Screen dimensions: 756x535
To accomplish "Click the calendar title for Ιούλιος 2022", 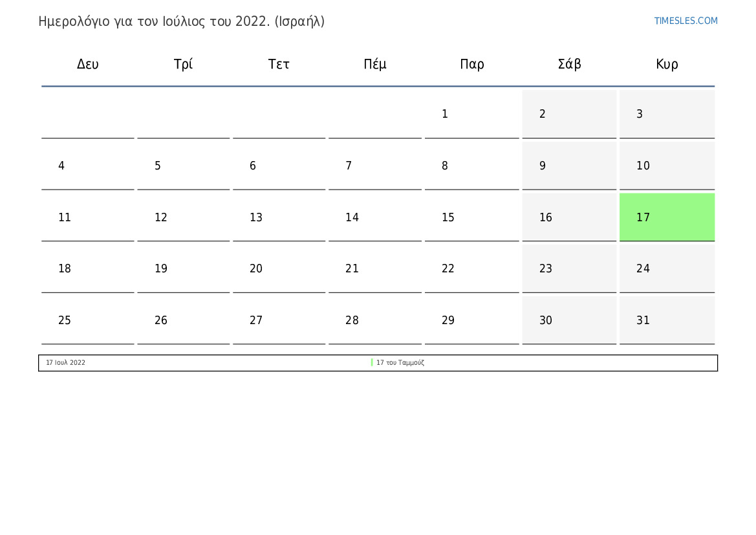I will pos(181,22).
